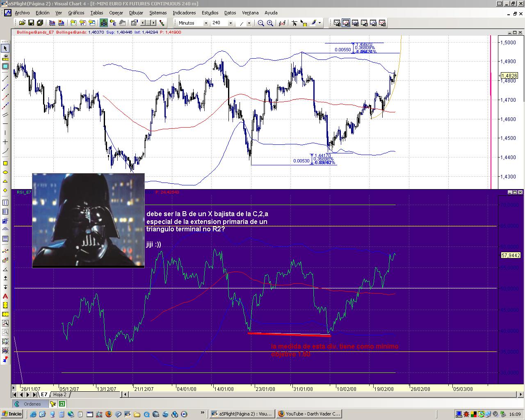Click the Darth Vader image on chart
This screenshot has width=525, height=420.
click(x=88, y=221)
